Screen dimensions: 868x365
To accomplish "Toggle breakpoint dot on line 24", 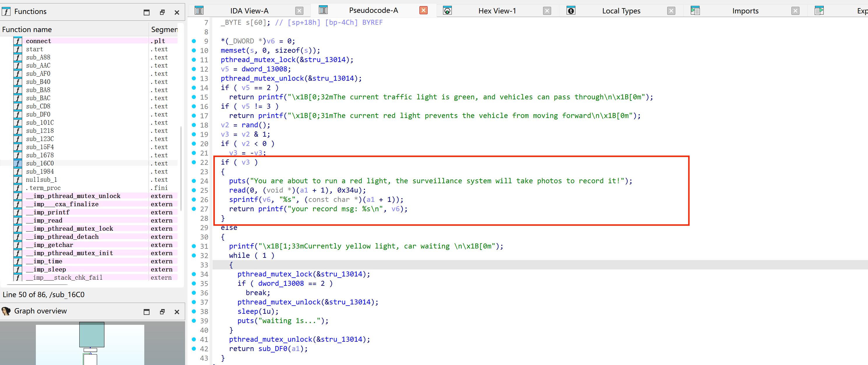I will point(194,181).
